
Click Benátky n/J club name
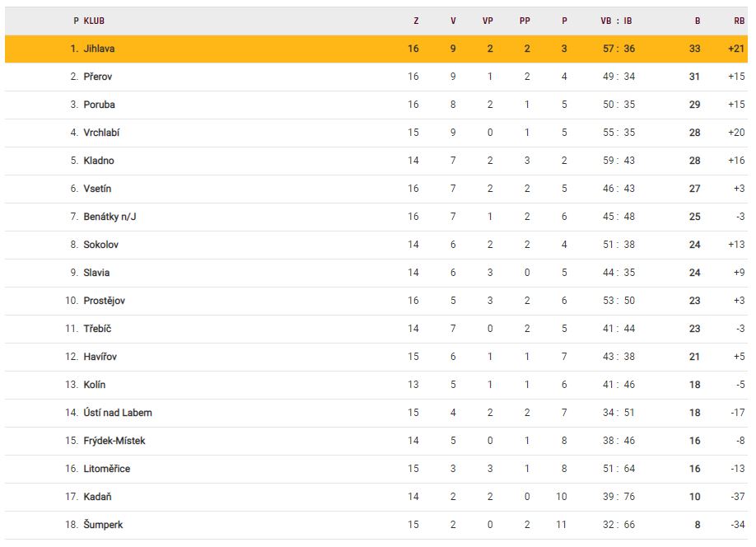pos(110,217)
